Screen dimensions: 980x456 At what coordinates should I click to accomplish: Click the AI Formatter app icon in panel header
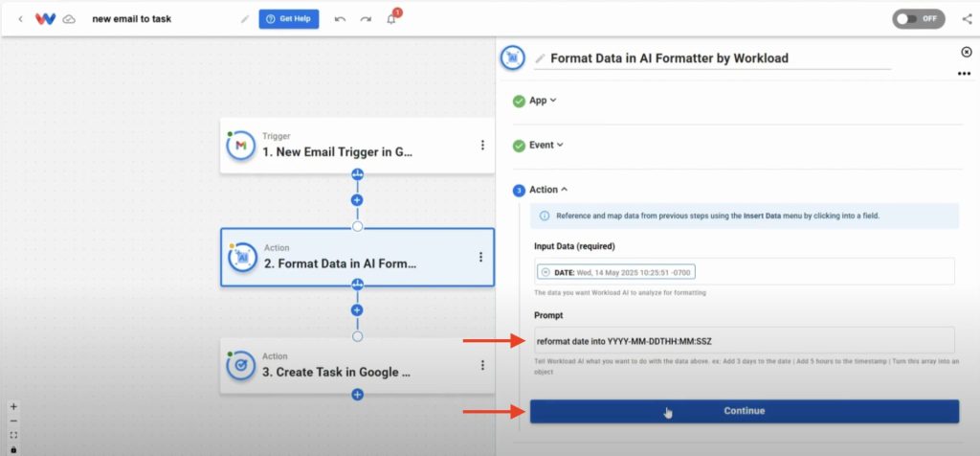tap(513, 58)
